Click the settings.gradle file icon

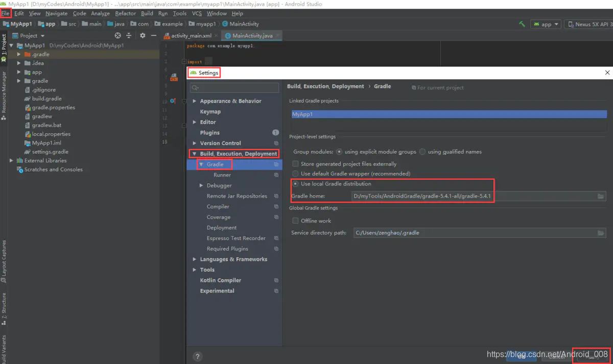tap(28, 152)
